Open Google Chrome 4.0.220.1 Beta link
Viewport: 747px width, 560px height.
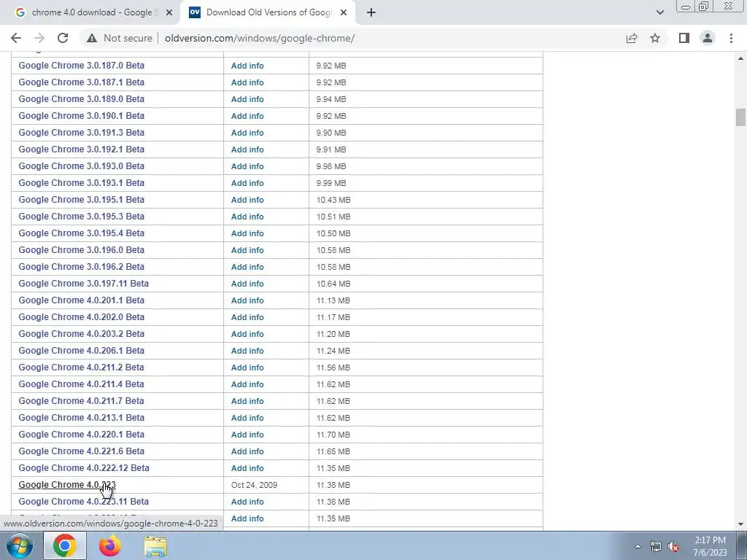81,435
